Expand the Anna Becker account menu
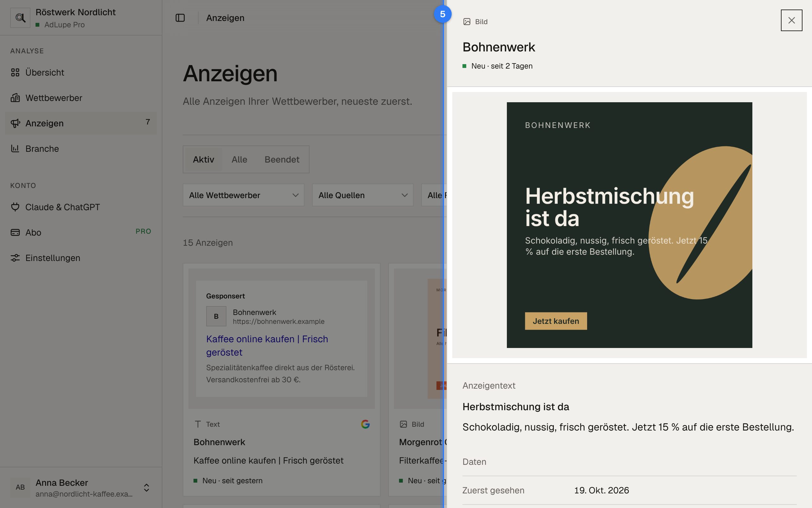The height and width of the screenshot is (508, 812). [81, 487]
